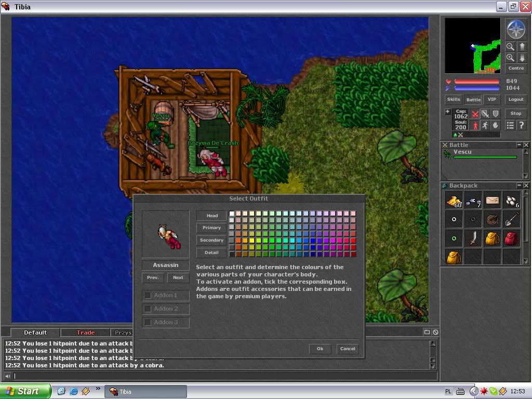Tick the Addon 1 checkbox
The image size is (532, 399).
[148, 296]
